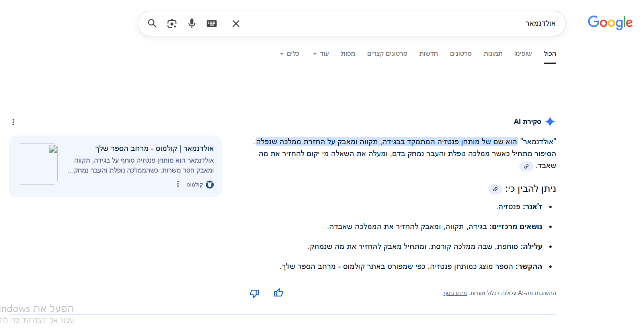Expand the 'כלים' tools dropdown
Screen dimensions: 644x334
(289, 53)
